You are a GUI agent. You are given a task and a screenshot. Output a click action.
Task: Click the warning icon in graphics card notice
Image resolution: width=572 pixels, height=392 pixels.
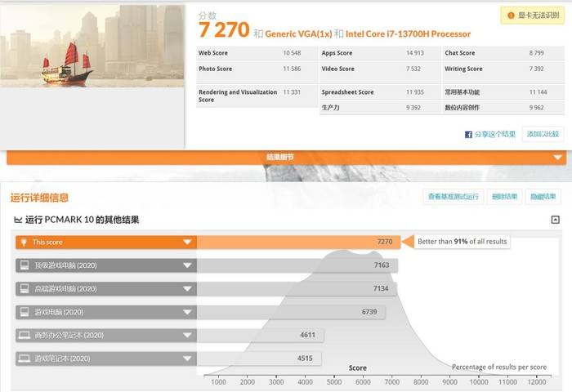(511, 16)
